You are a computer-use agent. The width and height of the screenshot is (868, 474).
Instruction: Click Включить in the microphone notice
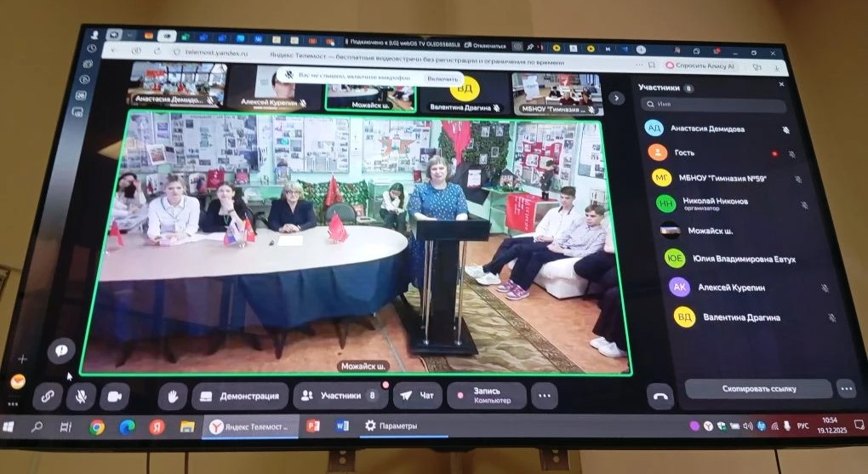(441, 77)
